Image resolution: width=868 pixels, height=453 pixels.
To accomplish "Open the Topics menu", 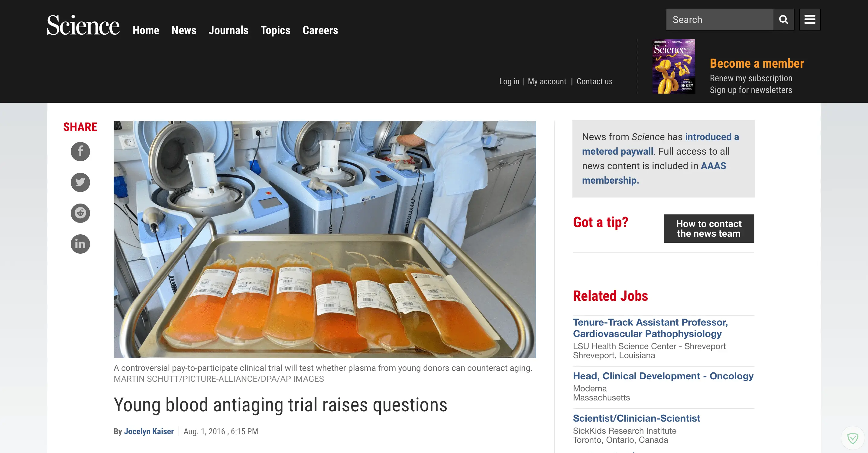I will point(275,30).
